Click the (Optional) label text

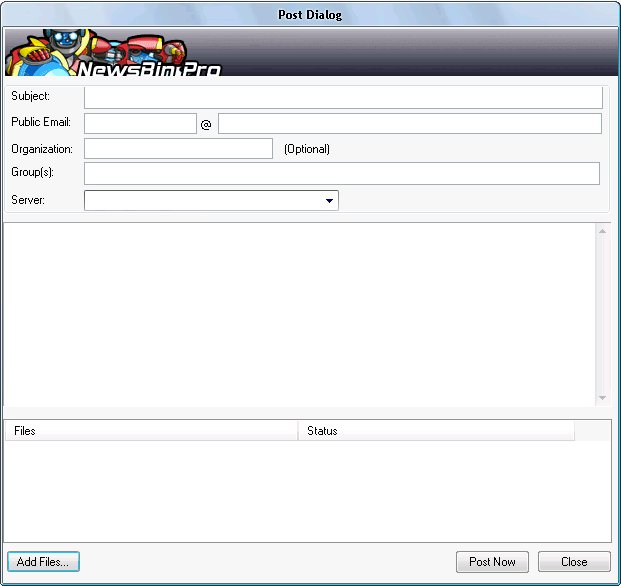click(x=307, y=149)
